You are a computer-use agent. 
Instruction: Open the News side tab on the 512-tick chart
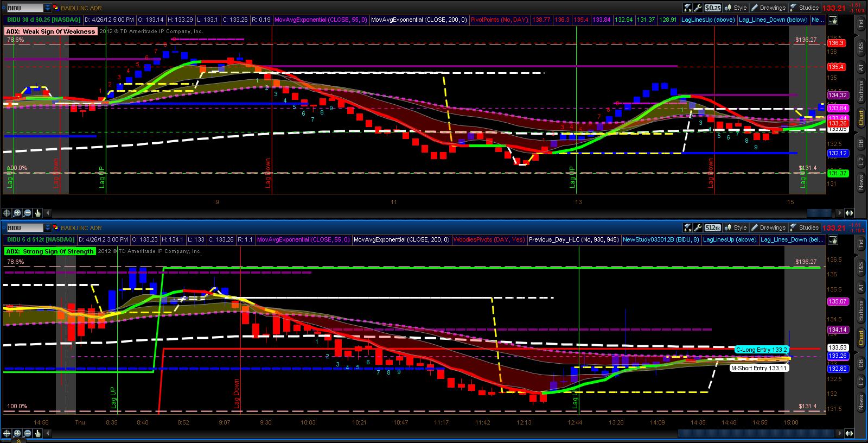pyautogui.click(x=861, y=402)
